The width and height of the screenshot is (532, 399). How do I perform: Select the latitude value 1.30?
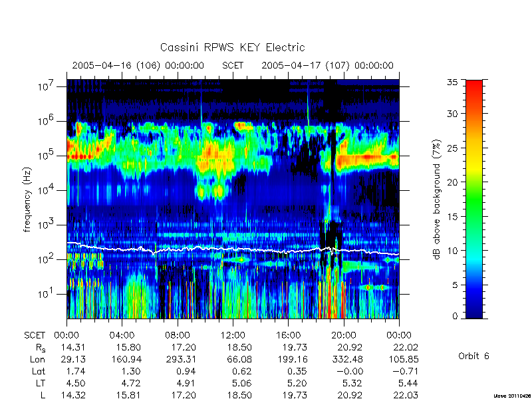tap(131, 372)
